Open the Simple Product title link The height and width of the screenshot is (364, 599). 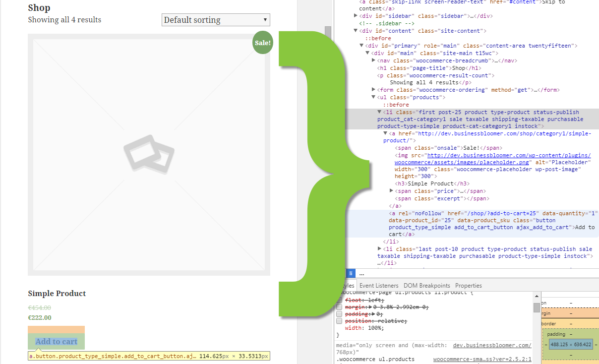pyautogui.click(x=57, y=294)
